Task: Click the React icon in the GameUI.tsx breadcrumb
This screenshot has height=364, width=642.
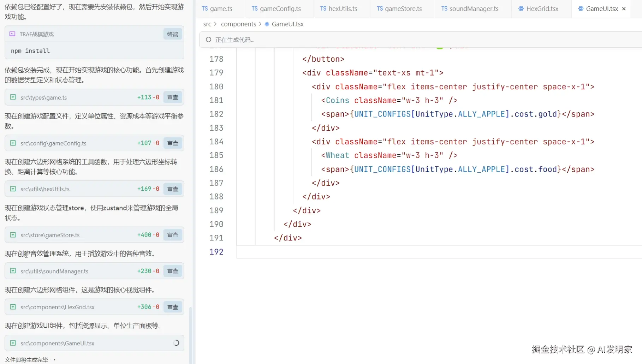Action: pyautogui.click(x=267, y=24)
